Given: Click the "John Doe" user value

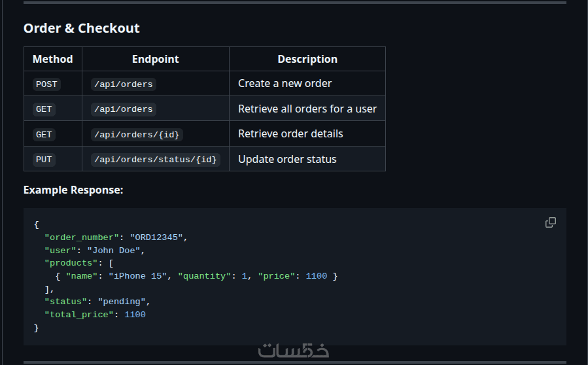Looking at the screenshot, I should (x=114, y=250).
